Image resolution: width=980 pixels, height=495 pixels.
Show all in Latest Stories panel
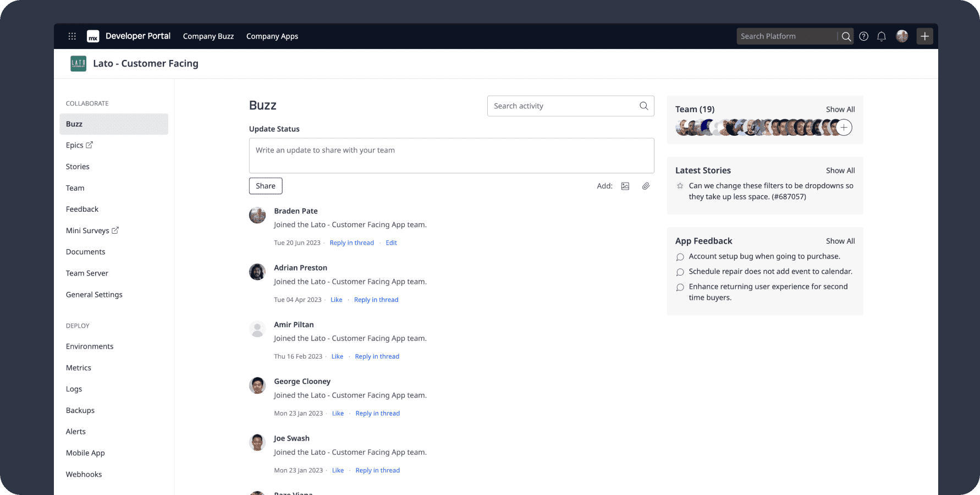[840, 170]
